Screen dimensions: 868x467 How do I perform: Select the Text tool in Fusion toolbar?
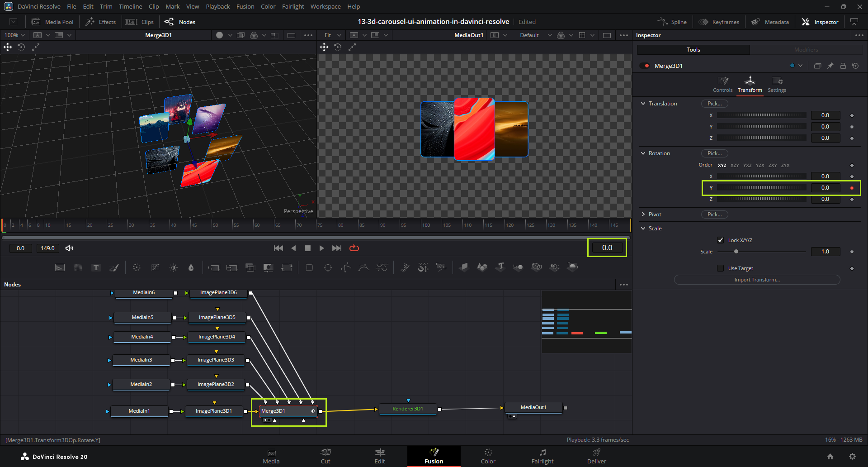(x=96, y=267)
